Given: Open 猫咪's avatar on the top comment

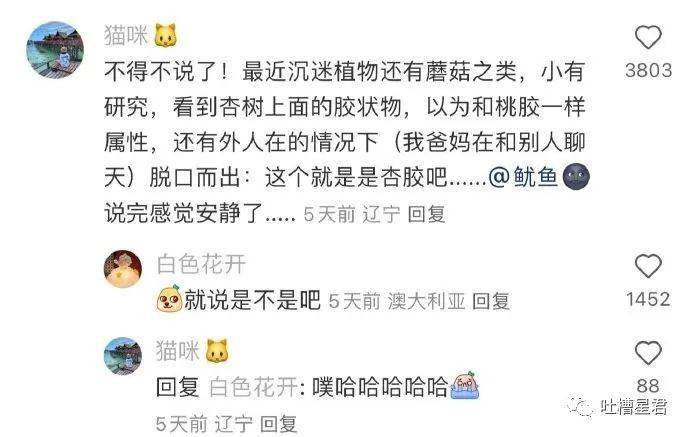Looking at the screenshot, I should pyautogui.click(x=55, y=50).
